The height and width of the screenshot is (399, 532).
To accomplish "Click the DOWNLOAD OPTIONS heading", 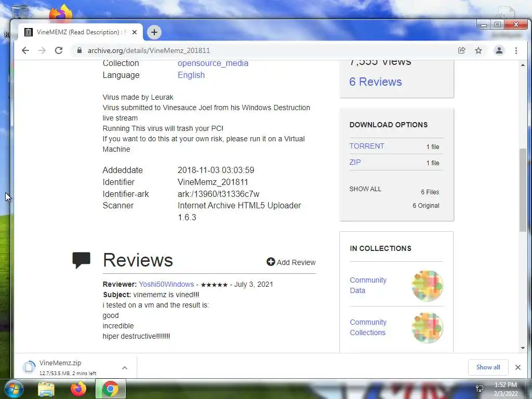I will click(389, 125).
